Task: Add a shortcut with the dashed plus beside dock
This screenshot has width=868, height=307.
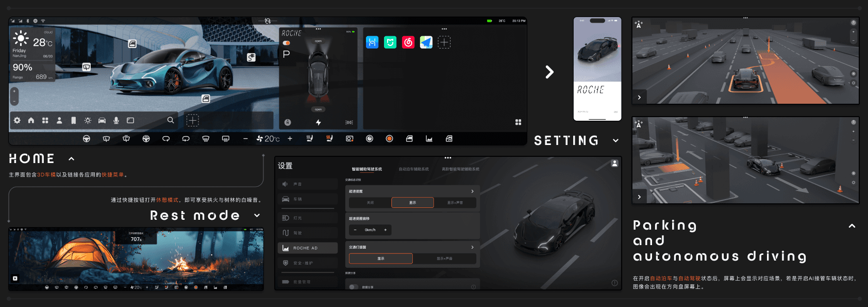Action: 192,120
